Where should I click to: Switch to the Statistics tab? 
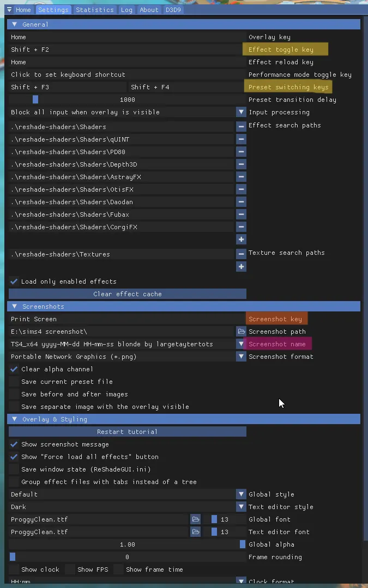(95, 10)
